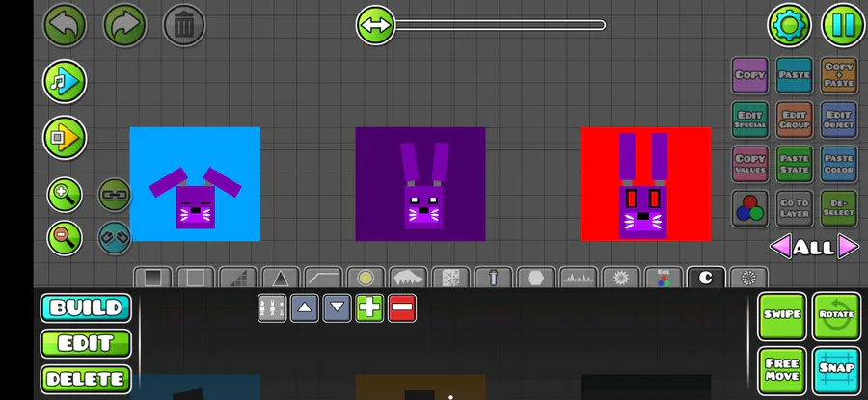The image size is (868, 400).
Task: Start music playback with the note play button
Action: [65, 81]
